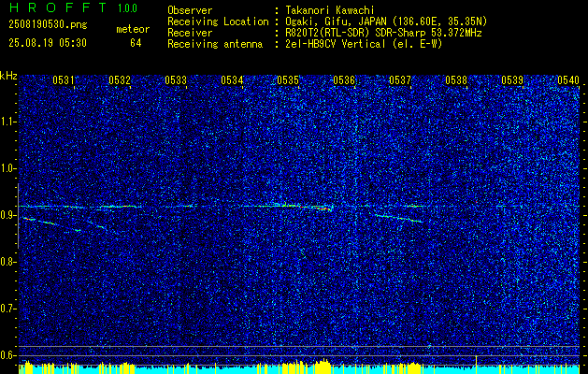Screen dimensions: 588x374
Task: Click the Observer label
Action: 190,10
